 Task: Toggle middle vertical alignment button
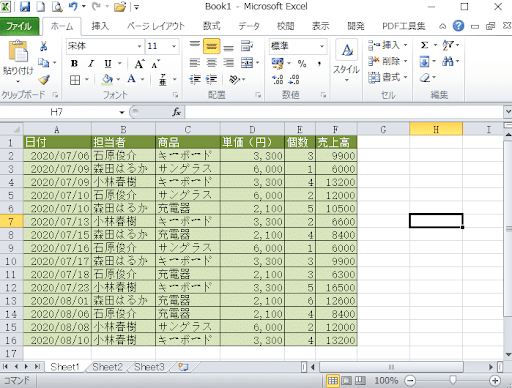pos(211,46)
